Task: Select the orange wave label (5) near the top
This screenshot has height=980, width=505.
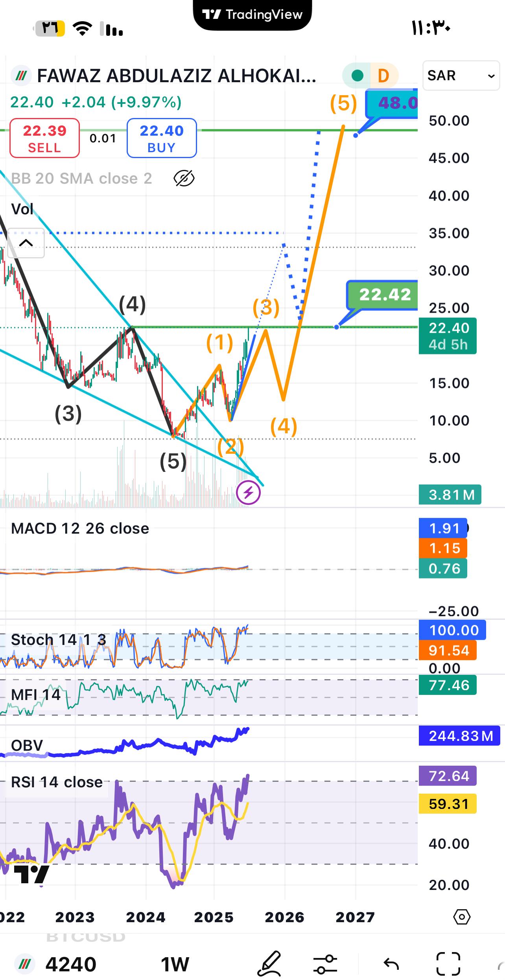Action: (x=344, y=103)
